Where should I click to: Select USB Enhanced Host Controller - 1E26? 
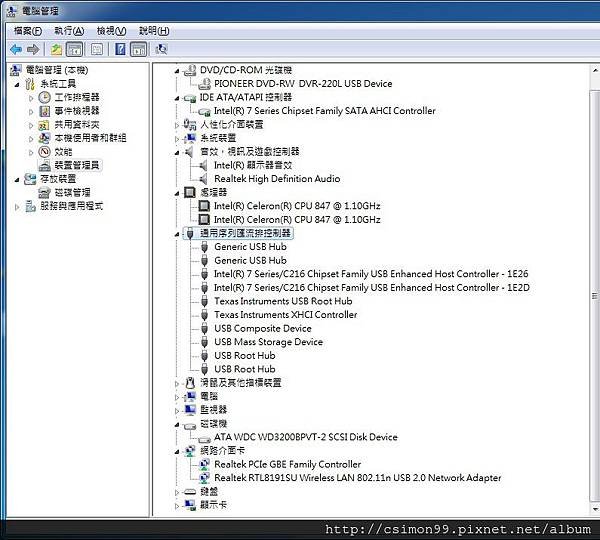point(371,274)
